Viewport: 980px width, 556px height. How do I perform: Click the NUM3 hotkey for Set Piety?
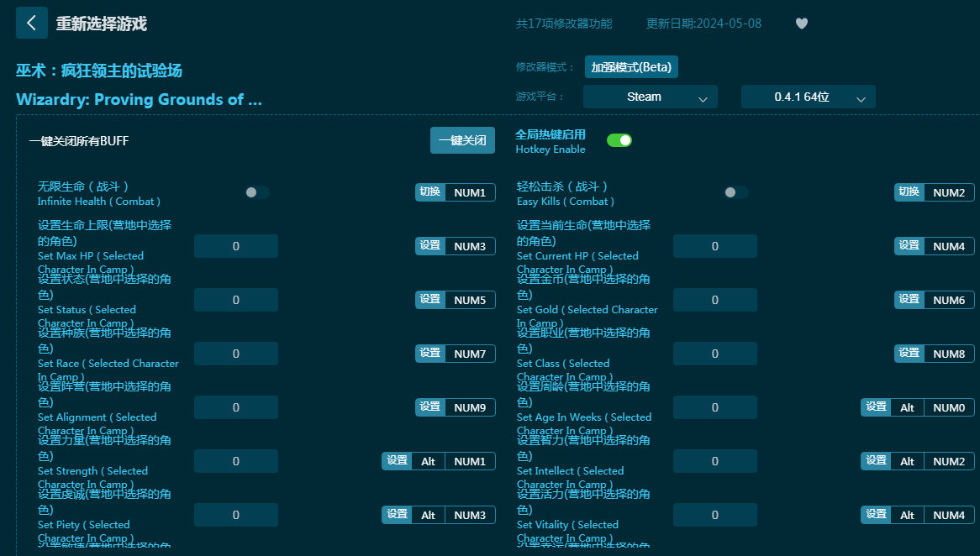470,515
